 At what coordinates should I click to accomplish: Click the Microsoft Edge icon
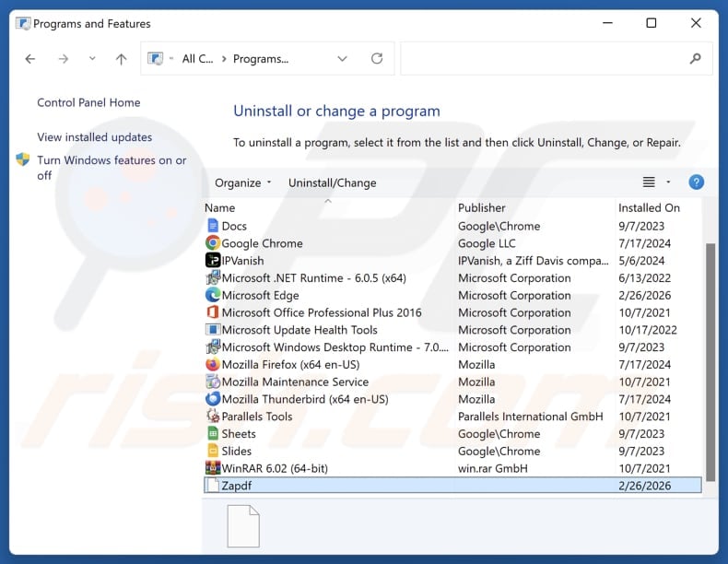pyautogui.click(x=213, y=295)
